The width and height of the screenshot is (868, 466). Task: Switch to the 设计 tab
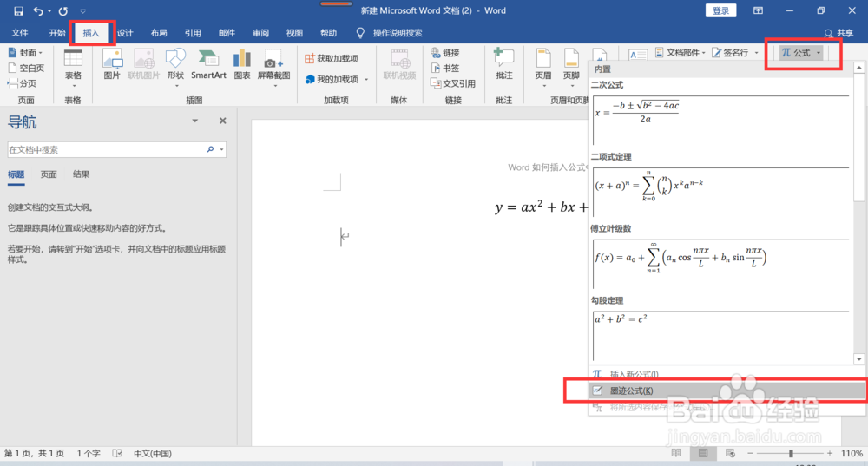[x=125, y=33]
